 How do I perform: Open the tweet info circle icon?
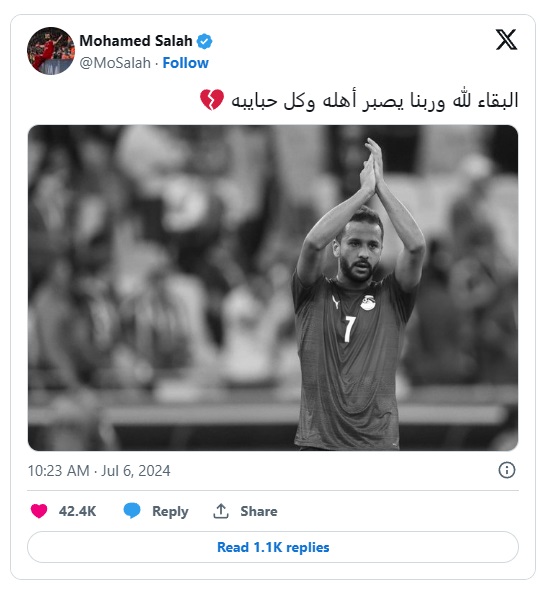pyautogui.click(x=507, y=470)
